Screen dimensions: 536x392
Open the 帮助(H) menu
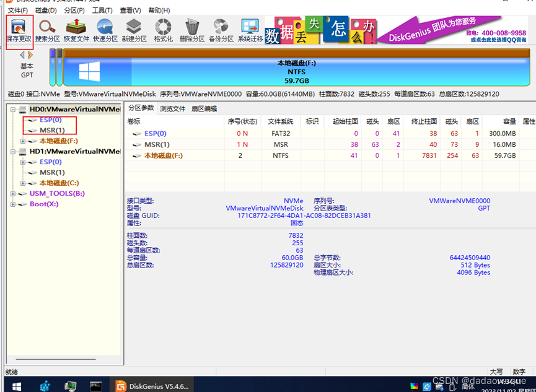(159, 11)
